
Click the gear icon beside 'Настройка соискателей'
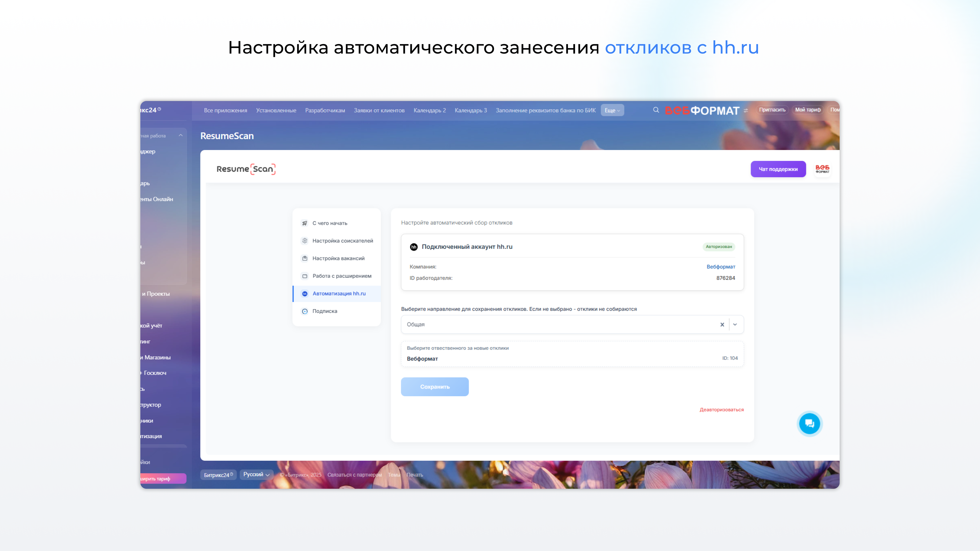[305, 241]
